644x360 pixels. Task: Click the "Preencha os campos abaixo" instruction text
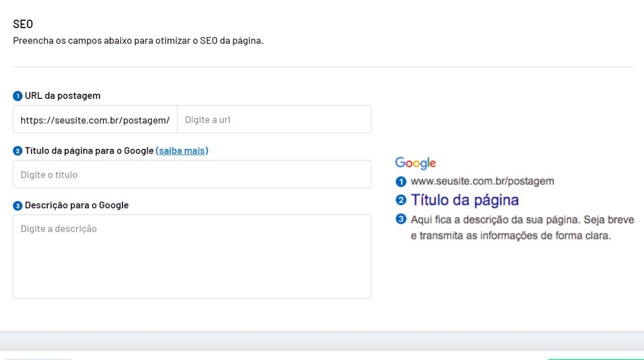pyautogui.click(x=138, y=41)
